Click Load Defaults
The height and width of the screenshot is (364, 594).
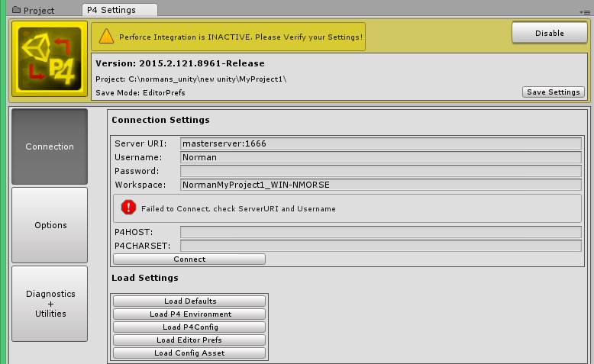coord(189,301)
